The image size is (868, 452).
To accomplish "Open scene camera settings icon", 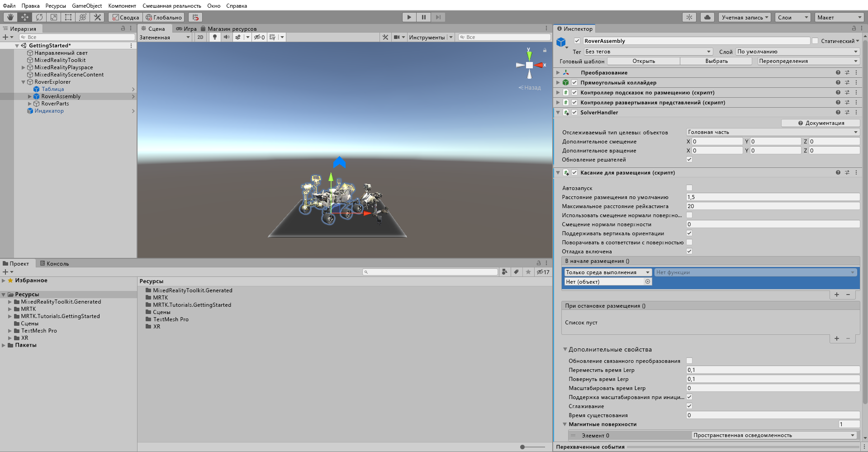I will 396,37.
